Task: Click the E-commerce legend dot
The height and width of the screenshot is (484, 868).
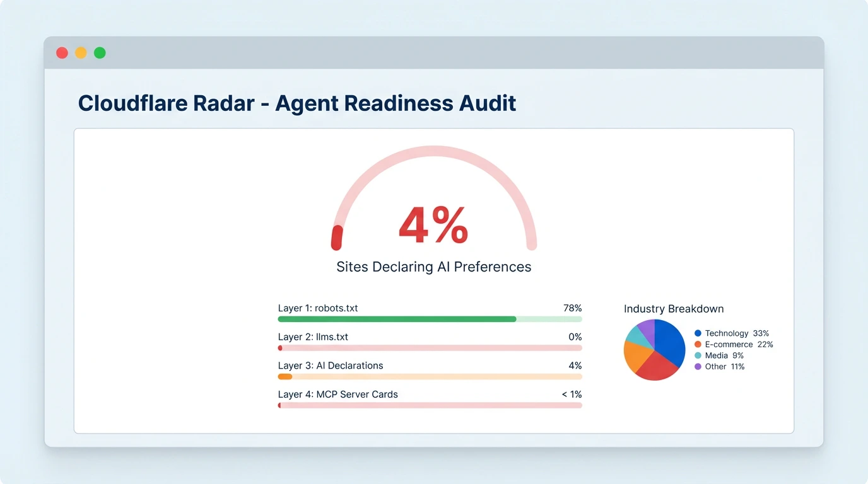Action: [696, 345]
